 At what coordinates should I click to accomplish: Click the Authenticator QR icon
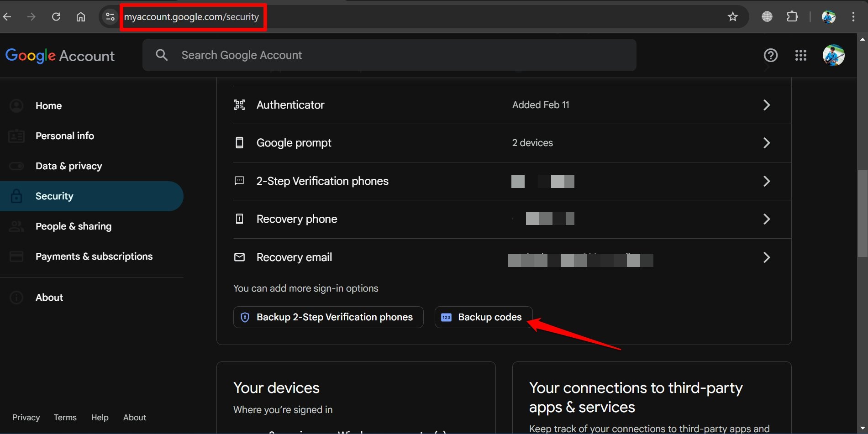click(x=239, y=105)
